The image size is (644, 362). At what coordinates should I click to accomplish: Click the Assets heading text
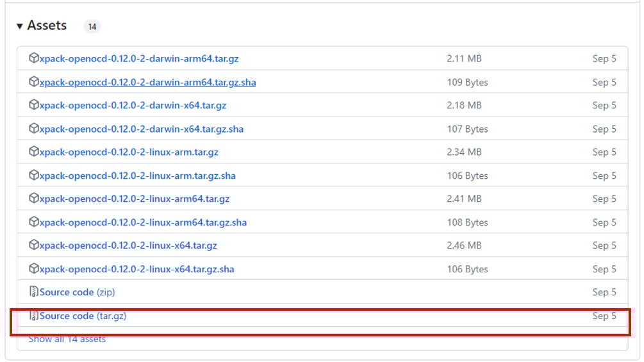tap(47, 26)
